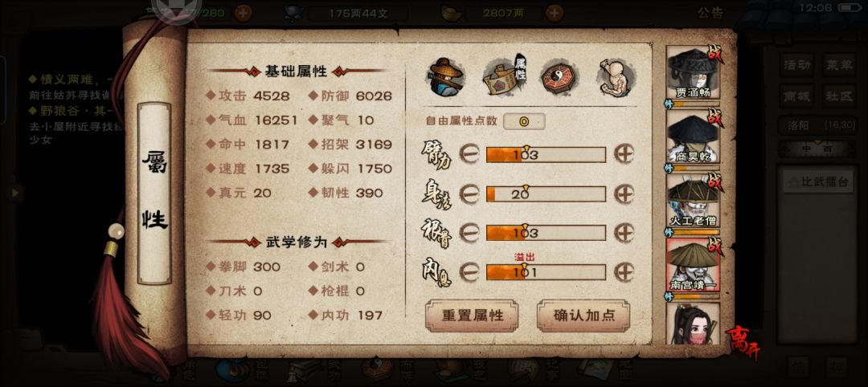The image size is (868, 387).
Task: Decrease 臂力 with its minus button
Action: tap(469, 154)
